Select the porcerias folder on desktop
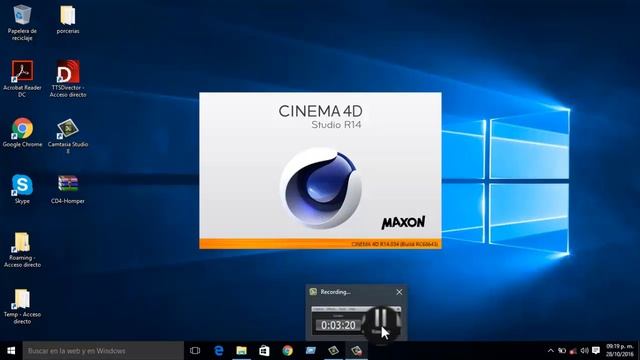 tap(68, 19)
